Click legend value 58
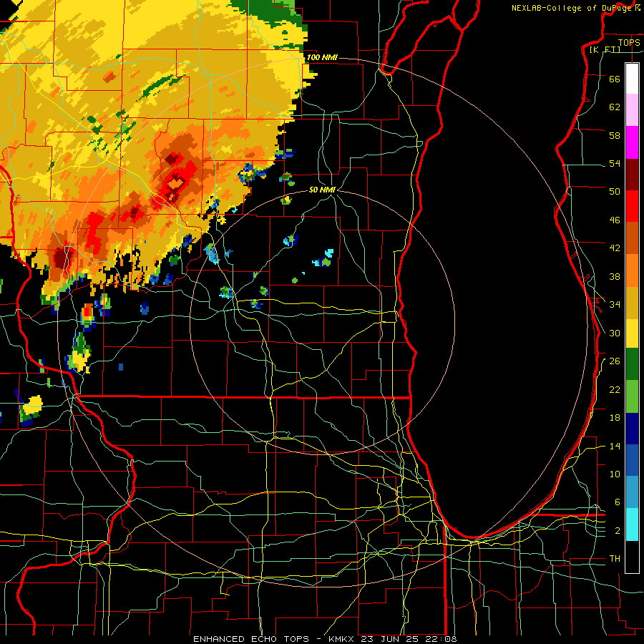Image resolution: width=644 pixels, height=644 pixels. click(x=615, y=135)
